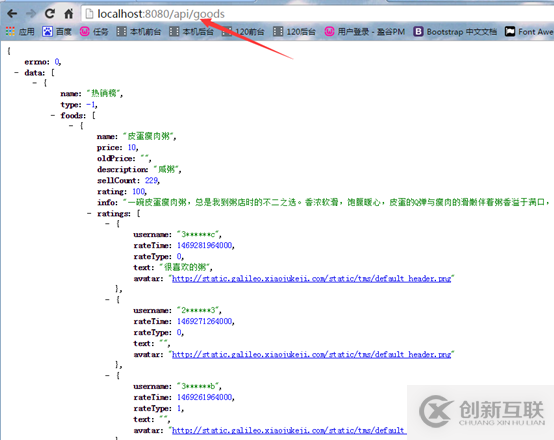Open the Bootstrap 中文文档 bookmark

(x=455, y=32)
